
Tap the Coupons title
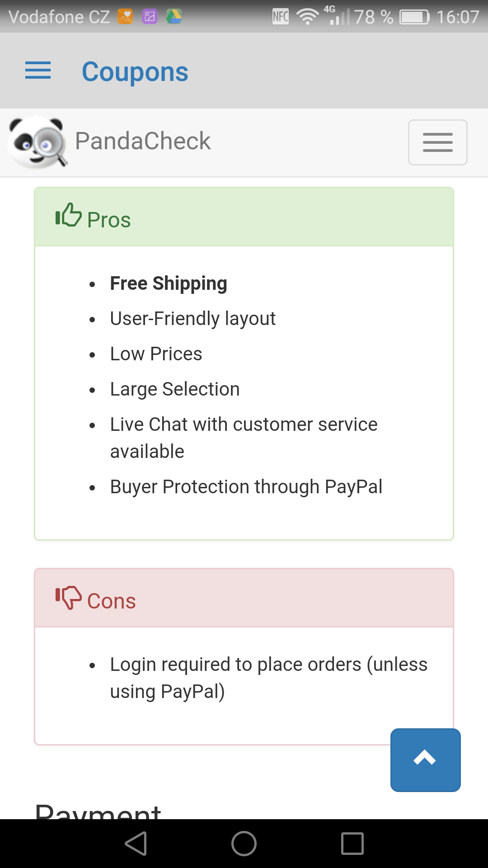(x=135, y=72)
